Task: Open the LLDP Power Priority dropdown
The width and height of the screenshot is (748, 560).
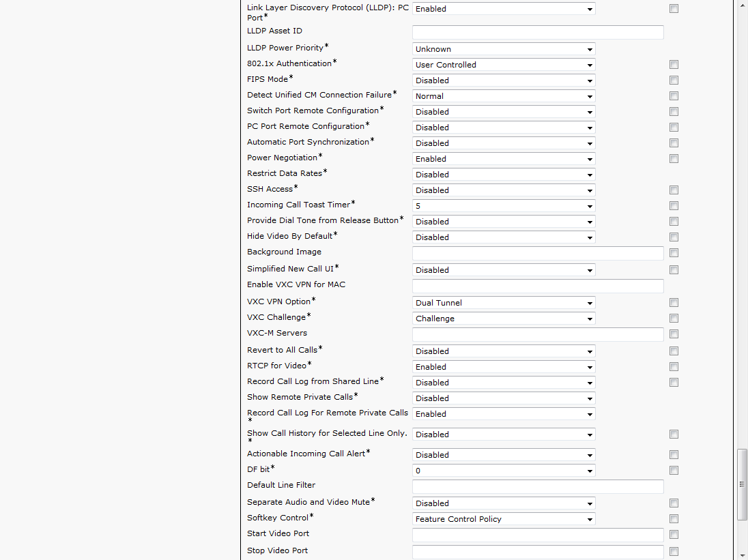Action: pos(504,49)
